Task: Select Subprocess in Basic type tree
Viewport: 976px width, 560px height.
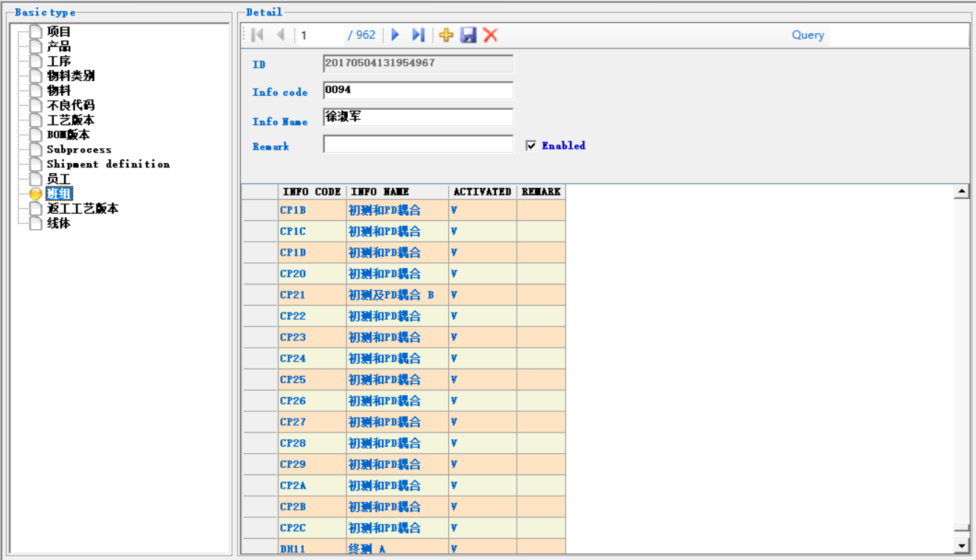Action: [79, 150]
